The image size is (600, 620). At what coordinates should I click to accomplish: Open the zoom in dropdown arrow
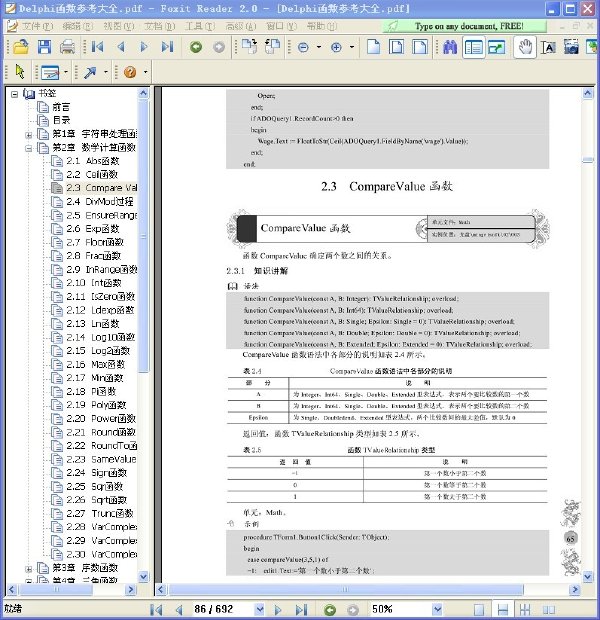pos(352,48)
